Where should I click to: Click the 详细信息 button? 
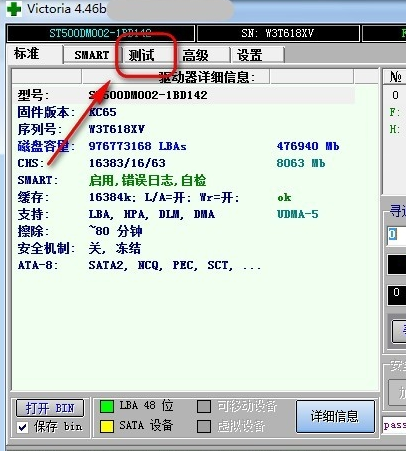point(335,416)
